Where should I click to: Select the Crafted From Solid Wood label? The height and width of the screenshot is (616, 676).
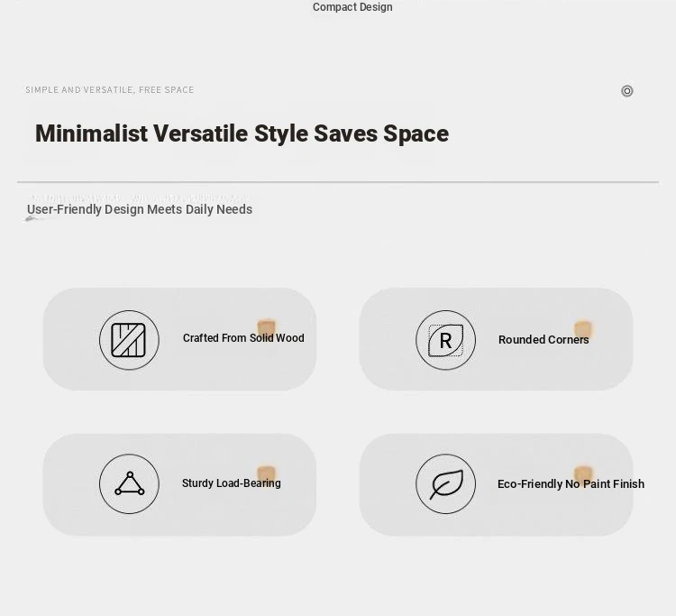[x=243, y=338]
